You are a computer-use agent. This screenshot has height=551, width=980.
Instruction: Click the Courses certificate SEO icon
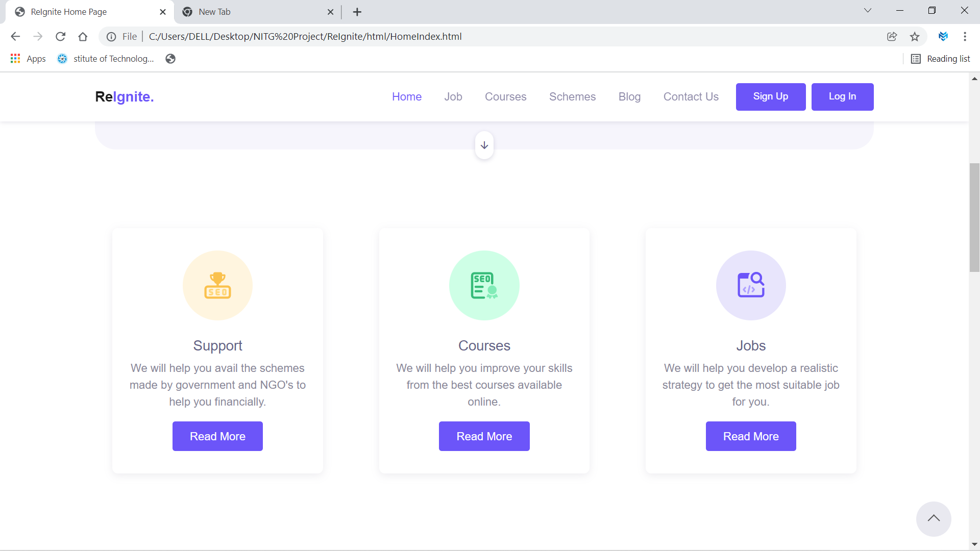pyautogui.click(x=484, y=285)
